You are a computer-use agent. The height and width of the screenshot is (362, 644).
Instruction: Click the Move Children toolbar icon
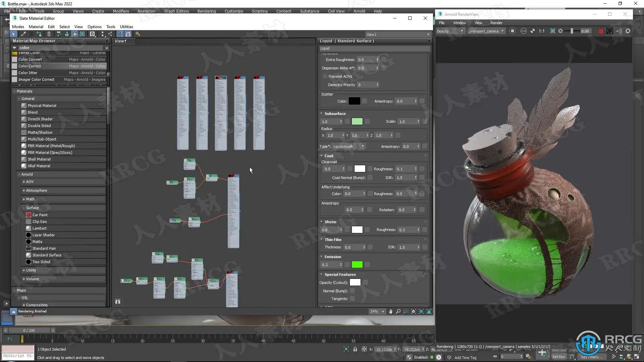coord(59,34)
